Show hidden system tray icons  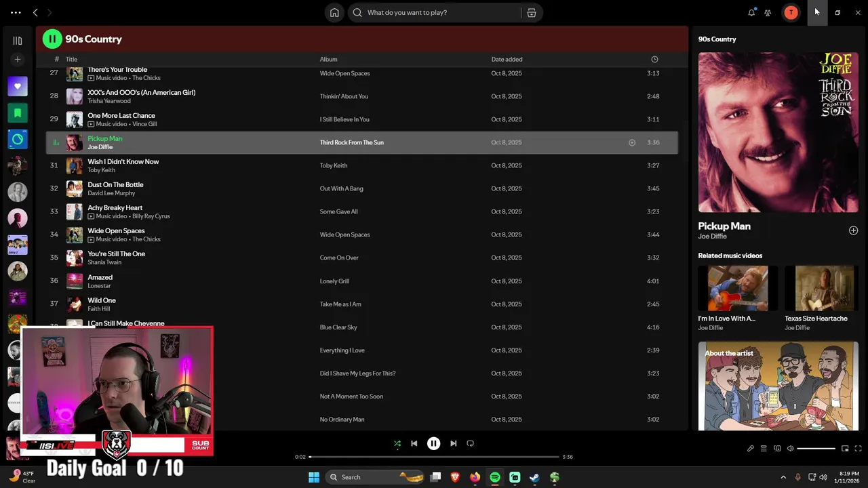pos(783,477)
